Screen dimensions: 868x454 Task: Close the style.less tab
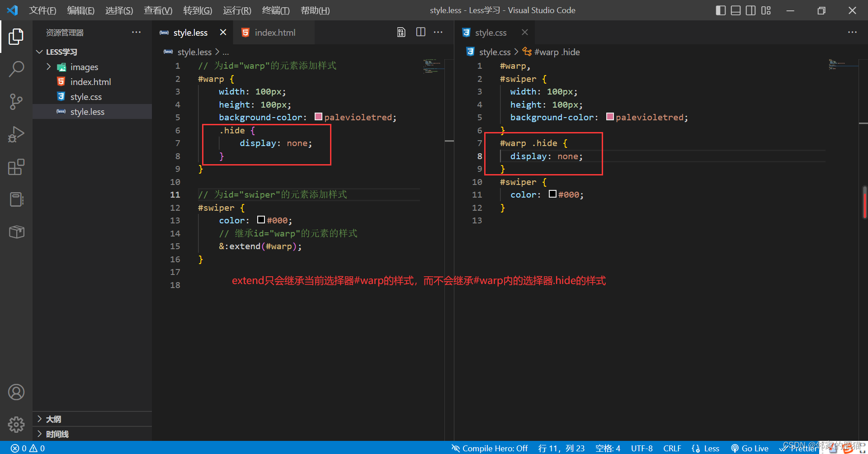[x=223, y=32]
